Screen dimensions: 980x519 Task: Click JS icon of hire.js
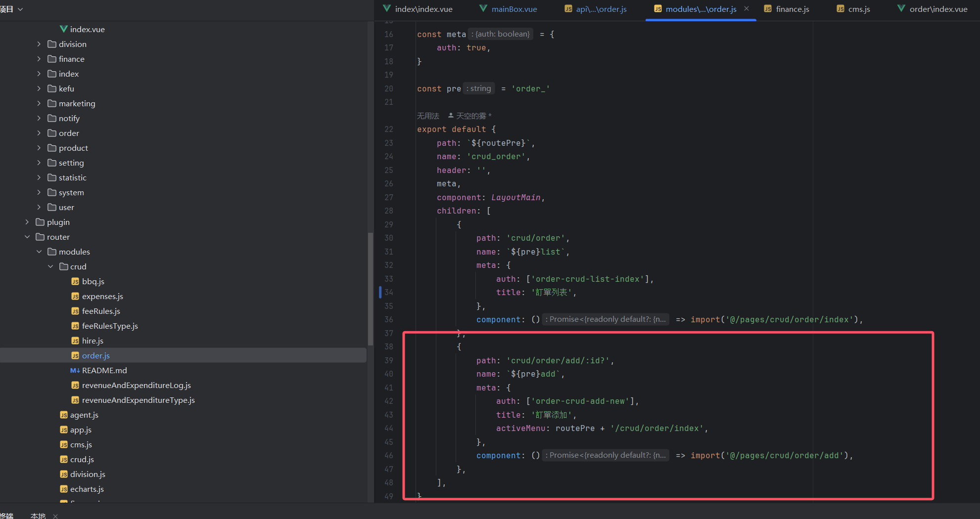click(75, 341)
